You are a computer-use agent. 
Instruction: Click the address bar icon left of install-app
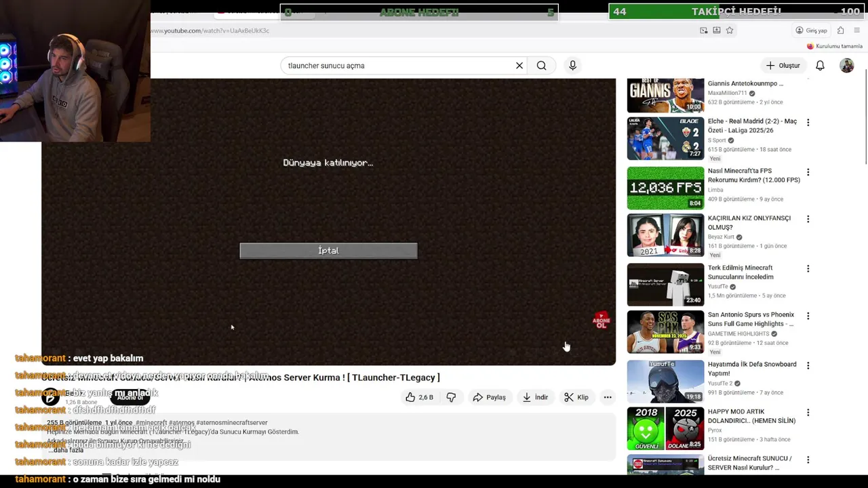pyautogui.click(x=704, y=30)
